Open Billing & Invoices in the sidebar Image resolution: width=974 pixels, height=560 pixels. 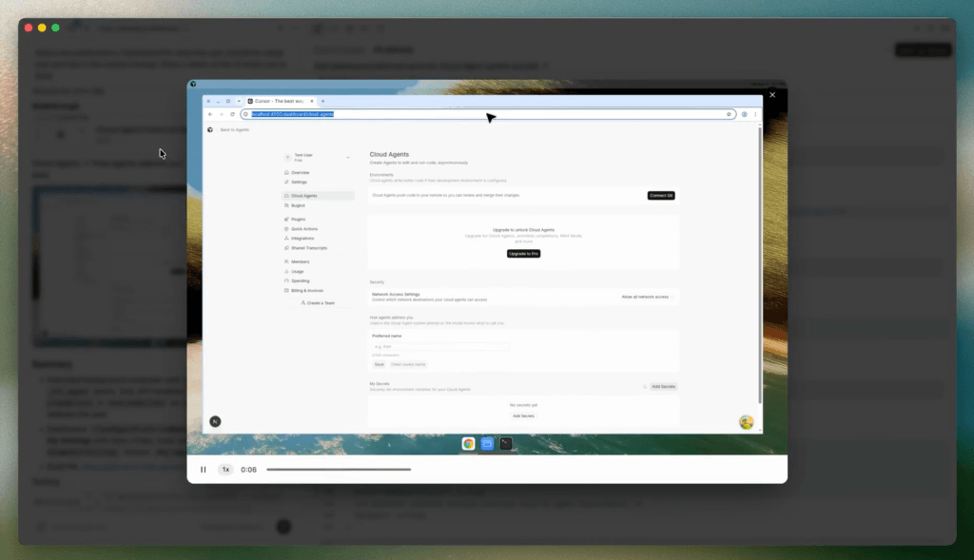click(x=307, y=290)
